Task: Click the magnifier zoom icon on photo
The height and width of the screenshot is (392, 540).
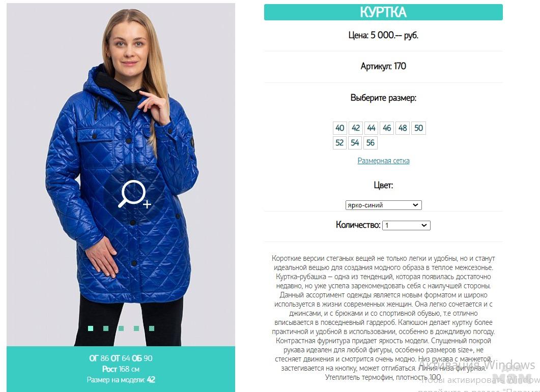Action: pos(135,194)
